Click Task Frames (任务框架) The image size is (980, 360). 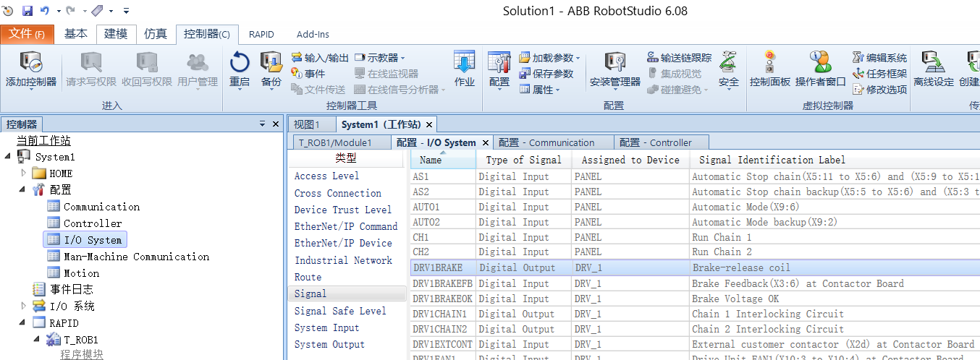[879, 74]
